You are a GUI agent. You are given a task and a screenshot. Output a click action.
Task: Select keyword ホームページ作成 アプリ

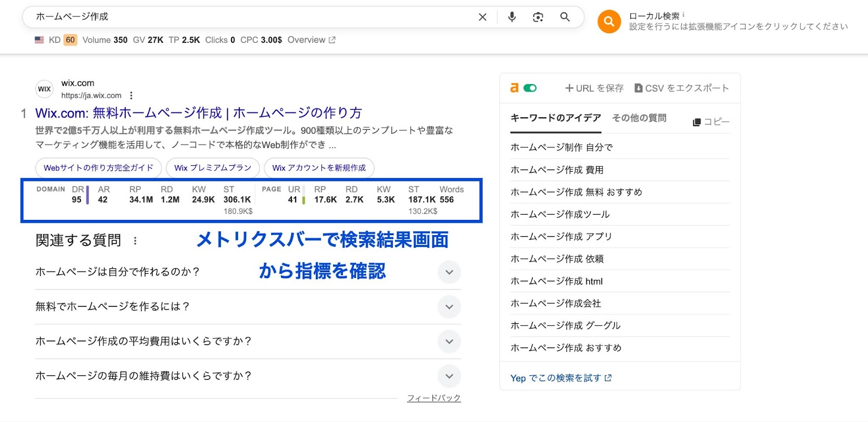561,237
